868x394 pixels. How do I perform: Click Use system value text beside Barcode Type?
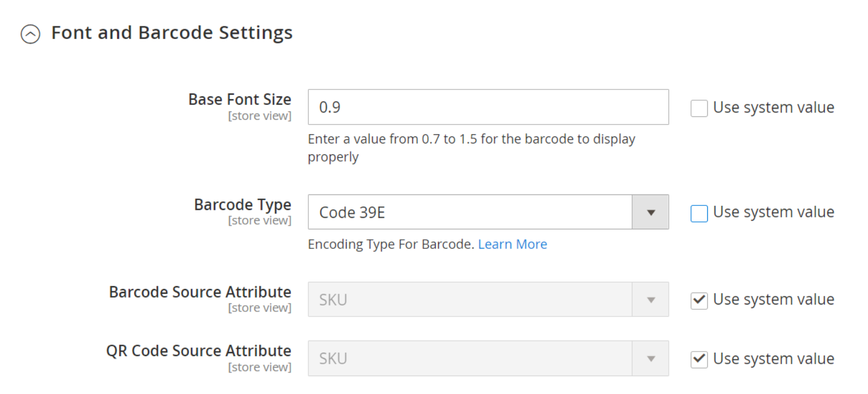(x=773, y=212)
